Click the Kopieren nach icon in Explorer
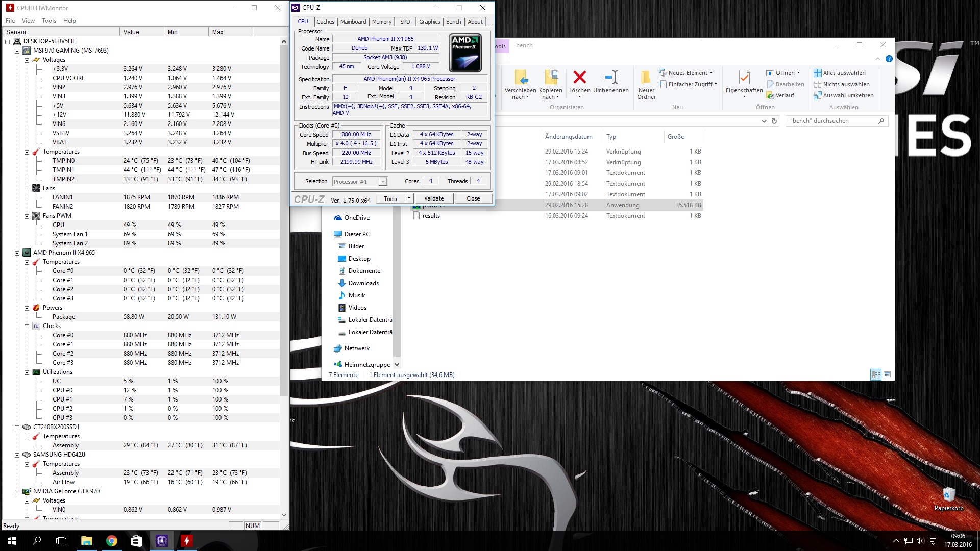 pos(551,78)
